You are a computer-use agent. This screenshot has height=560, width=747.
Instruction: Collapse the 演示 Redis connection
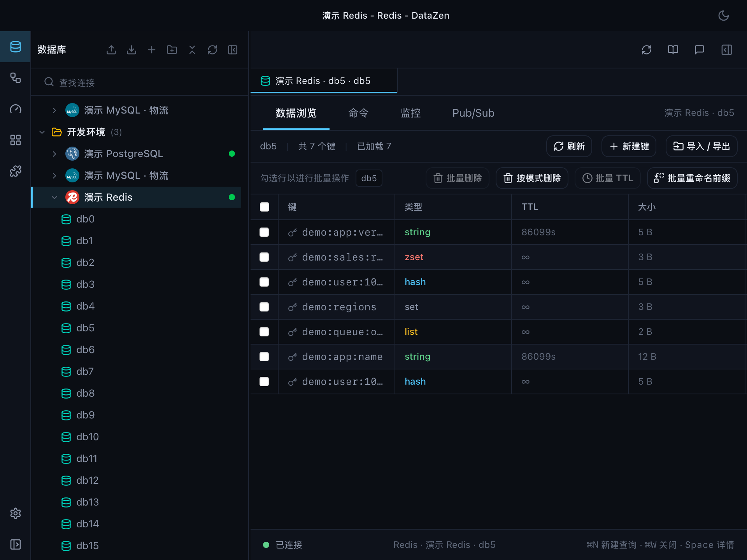pos(54,198)
